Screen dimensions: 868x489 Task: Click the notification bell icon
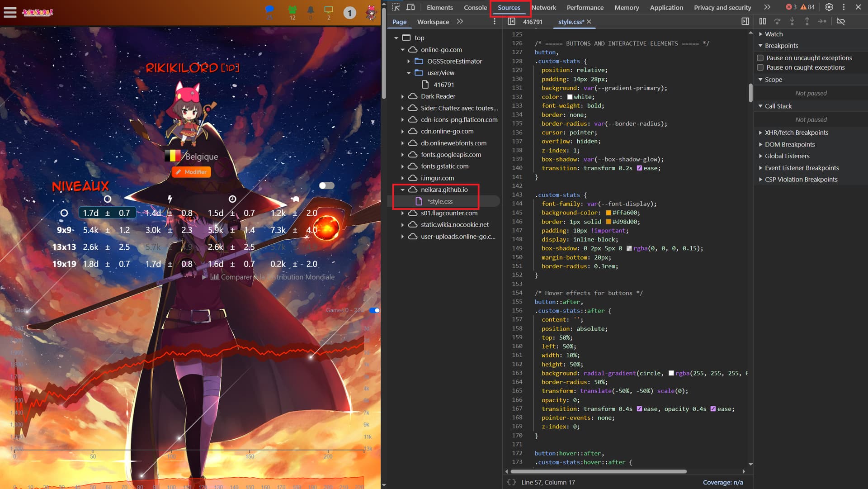311,10
